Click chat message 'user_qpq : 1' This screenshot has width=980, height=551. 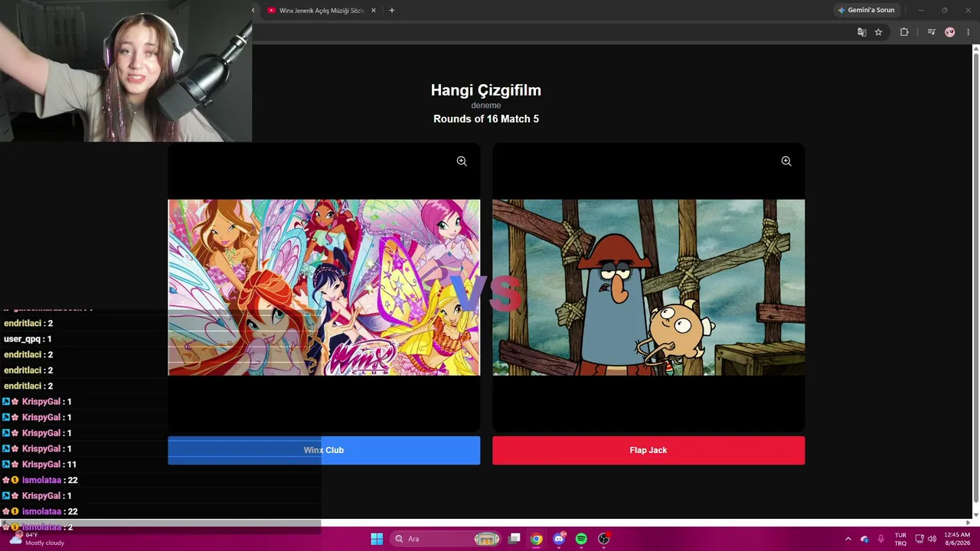(x=28, y=339)
